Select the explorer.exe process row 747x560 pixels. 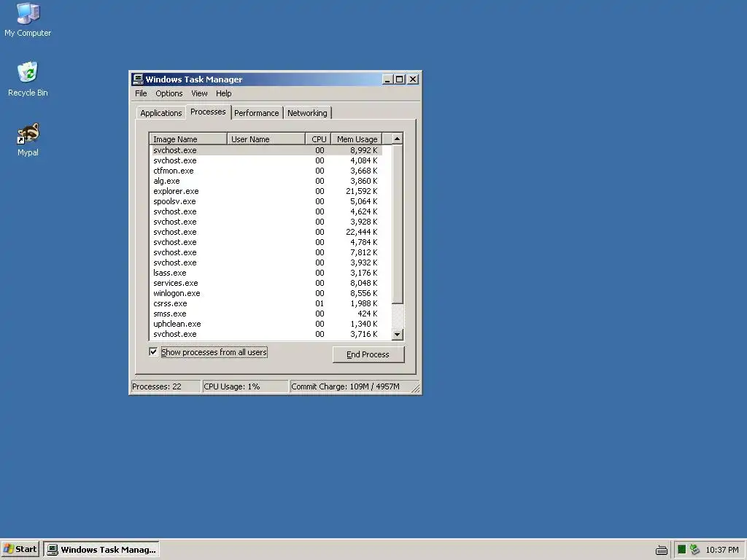click(266, 191)
